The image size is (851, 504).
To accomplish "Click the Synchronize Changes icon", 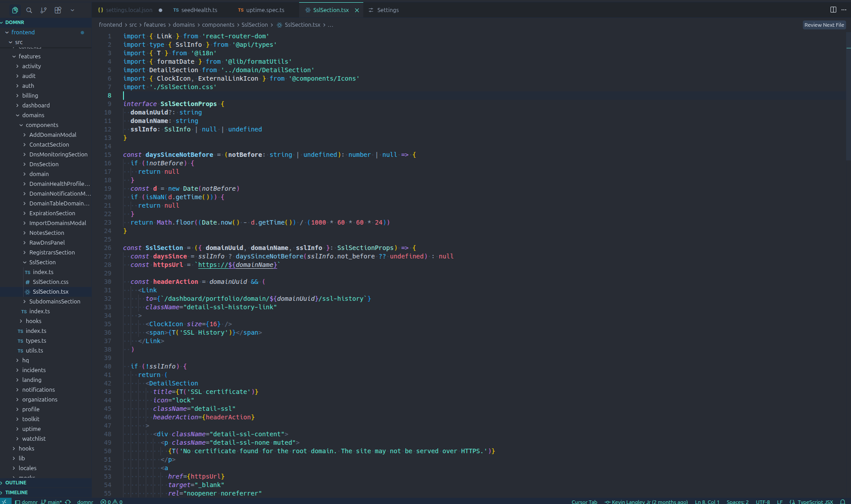I will [68, 502].
